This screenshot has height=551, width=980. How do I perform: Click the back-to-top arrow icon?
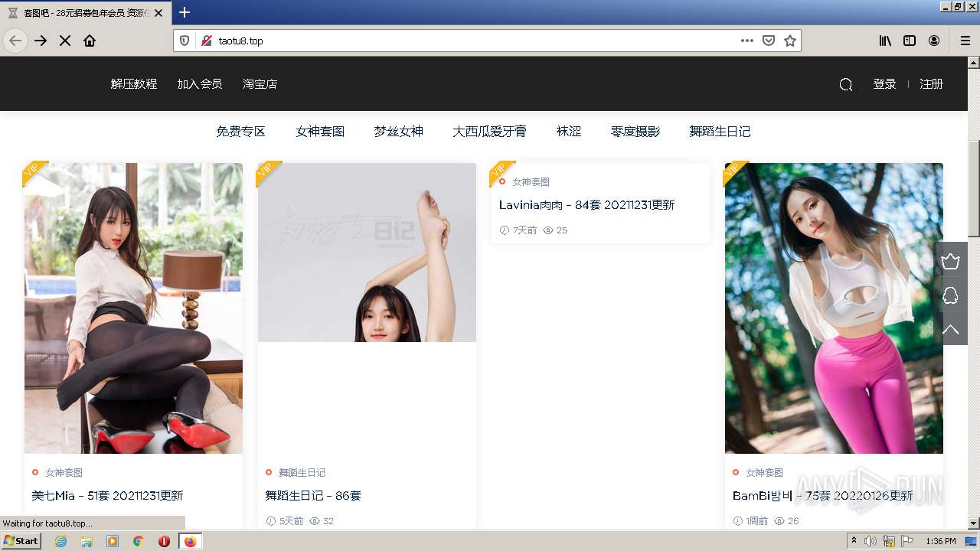click(950, 329)
